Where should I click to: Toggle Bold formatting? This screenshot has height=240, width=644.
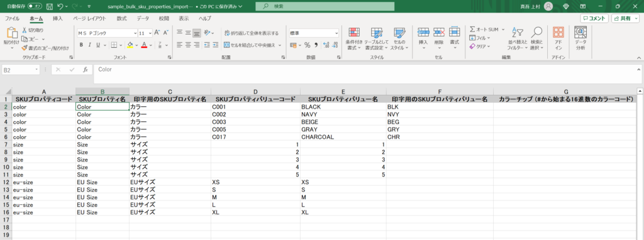[81, 45]
